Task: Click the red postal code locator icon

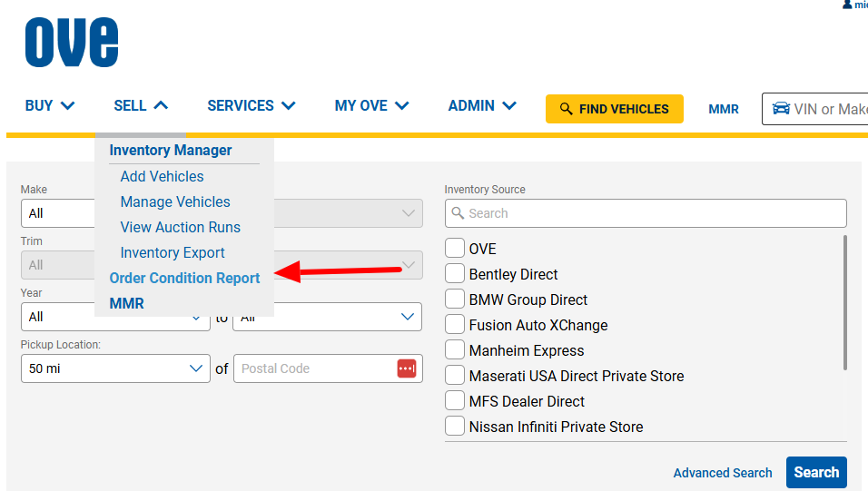Action: [x=406, y=368]
